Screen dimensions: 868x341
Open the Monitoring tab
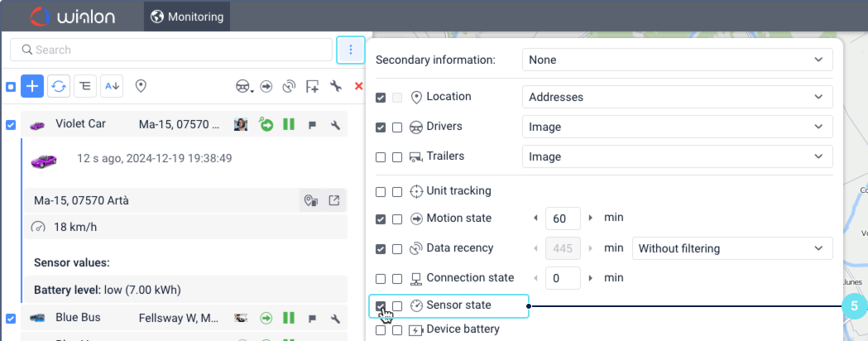[x=187, y=17]
